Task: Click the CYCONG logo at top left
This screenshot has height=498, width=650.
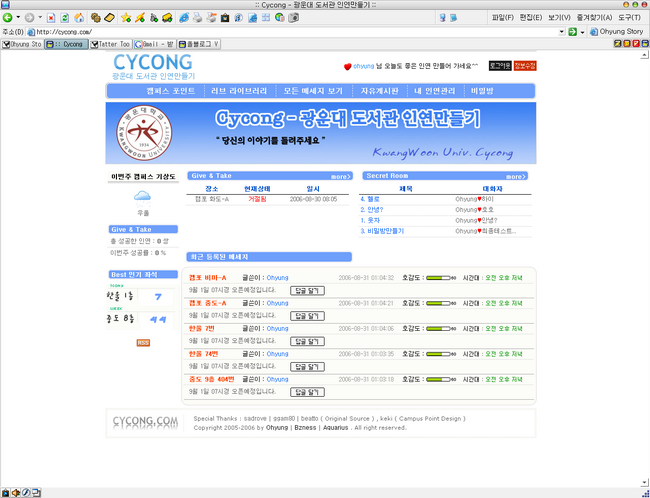Action: click(151, 63)
